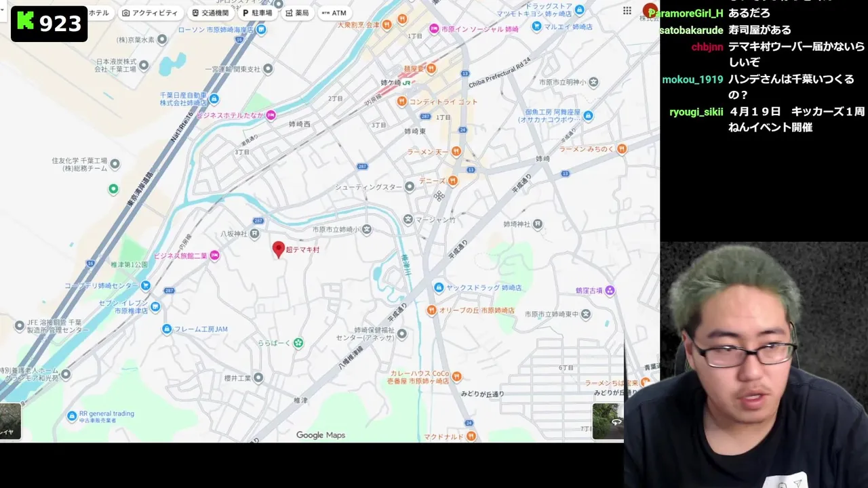Screen dimensions: 868x488
Task: Click the 市原市立明神小 school marker
Action: pos(593,82)
